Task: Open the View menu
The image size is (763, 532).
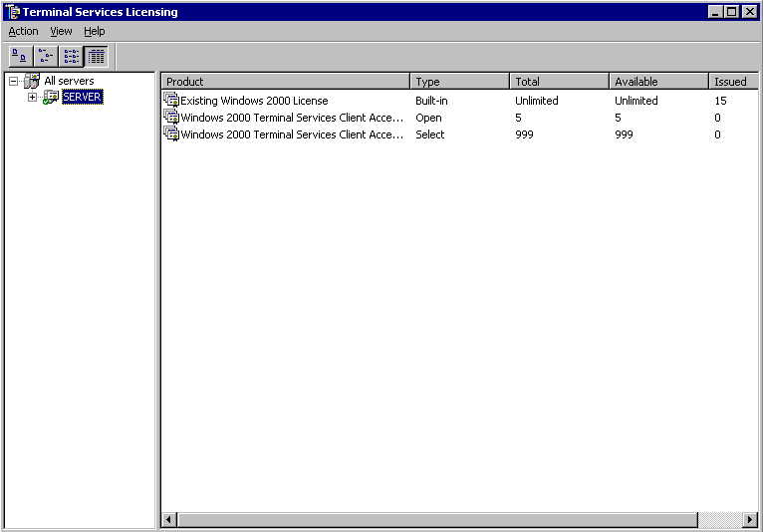Action: (61, 31)
